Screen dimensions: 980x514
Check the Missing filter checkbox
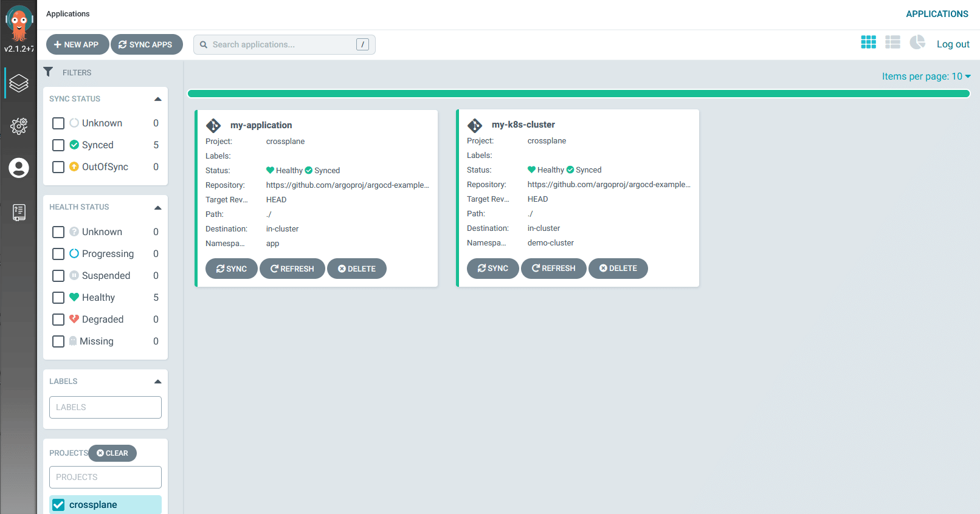pyautogui.click(x=58, y=341)
